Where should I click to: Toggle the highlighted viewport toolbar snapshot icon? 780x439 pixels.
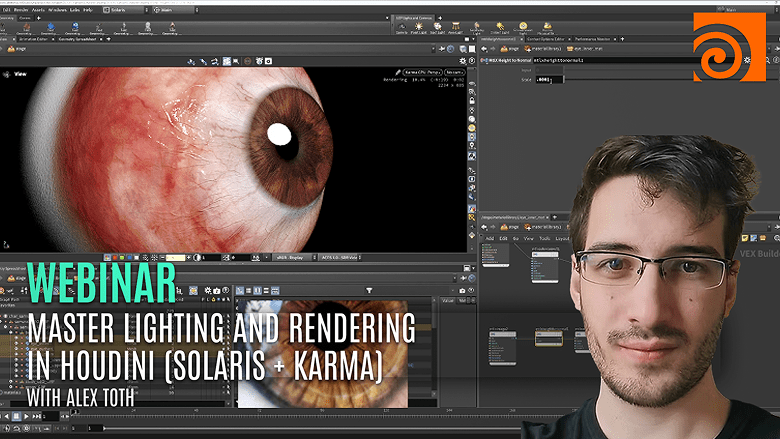[x=227, y=61]
